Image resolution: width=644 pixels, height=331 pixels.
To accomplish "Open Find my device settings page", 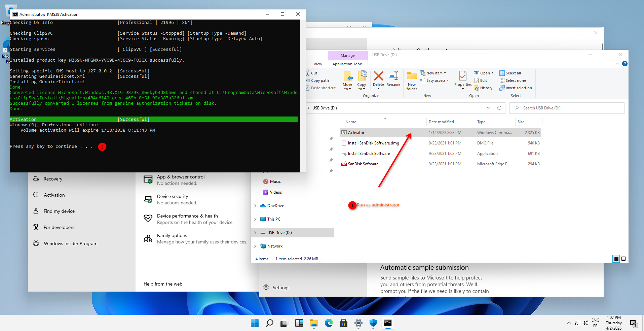I will [59, 211].
